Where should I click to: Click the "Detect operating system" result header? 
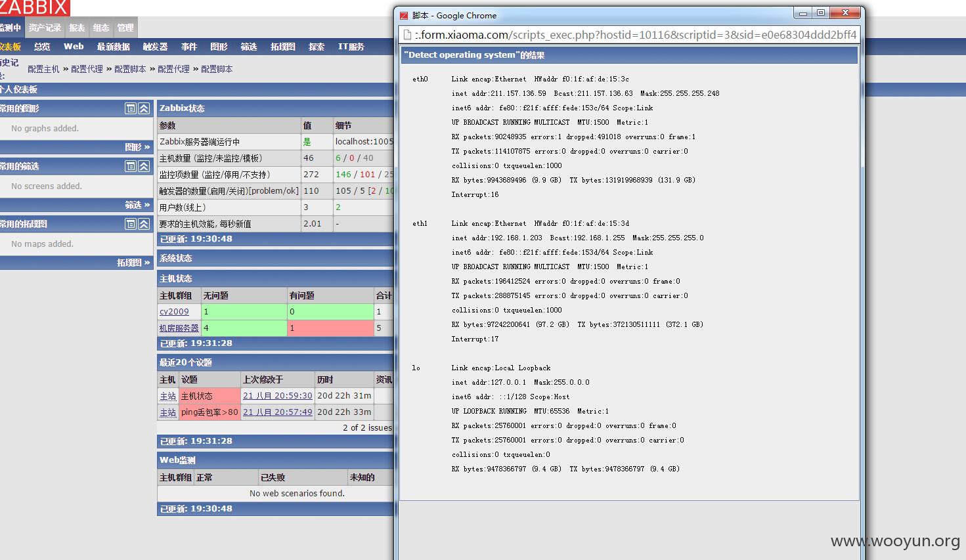629,55
